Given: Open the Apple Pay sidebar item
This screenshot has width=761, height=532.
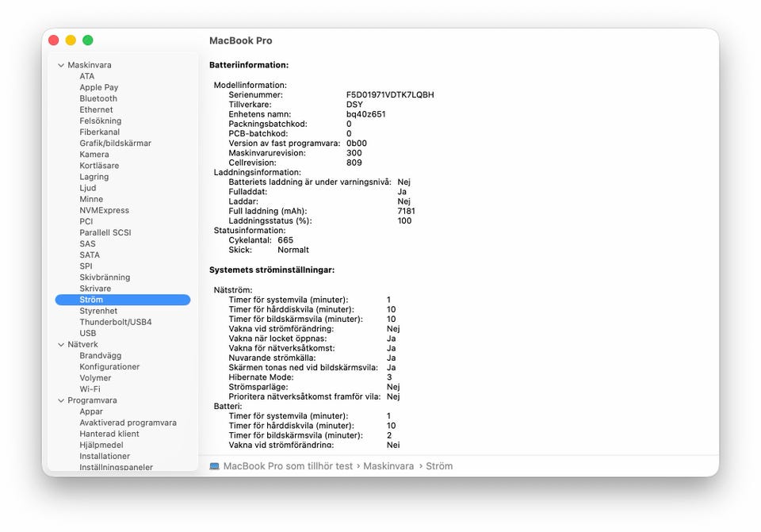Looking at the screenshot, I should tap(99, 87).
